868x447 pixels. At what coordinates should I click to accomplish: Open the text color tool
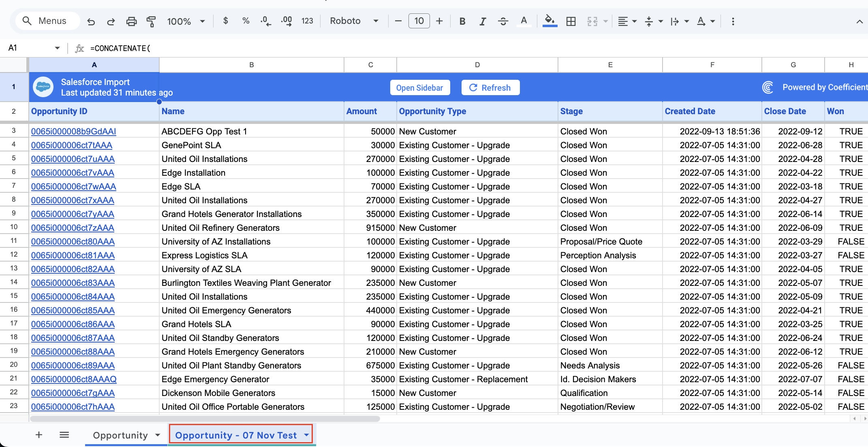[x=524, y=21]
